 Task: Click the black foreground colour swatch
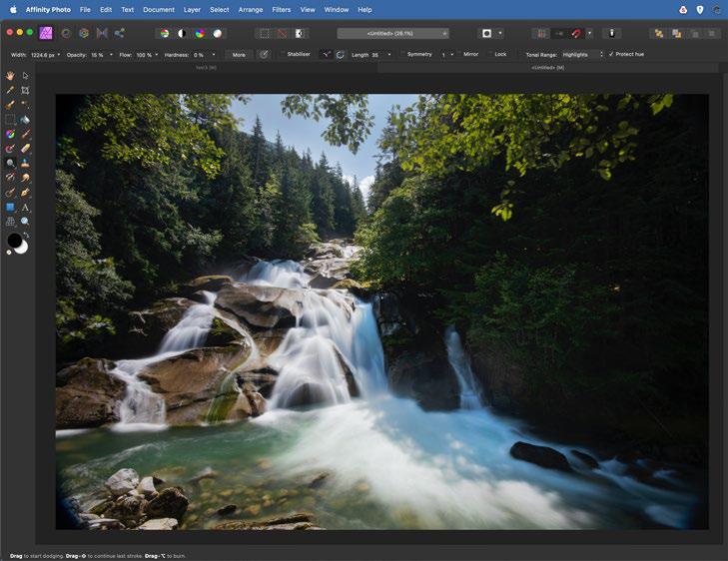(14, 241)
